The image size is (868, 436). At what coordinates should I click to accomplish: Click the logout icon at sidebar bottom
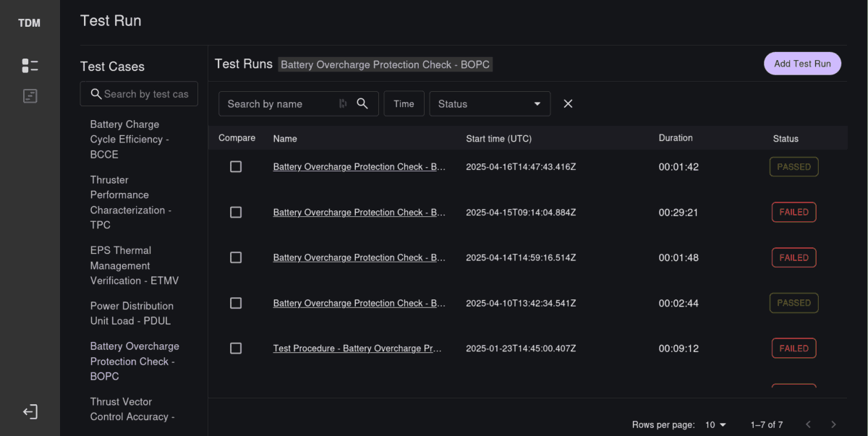30,412
